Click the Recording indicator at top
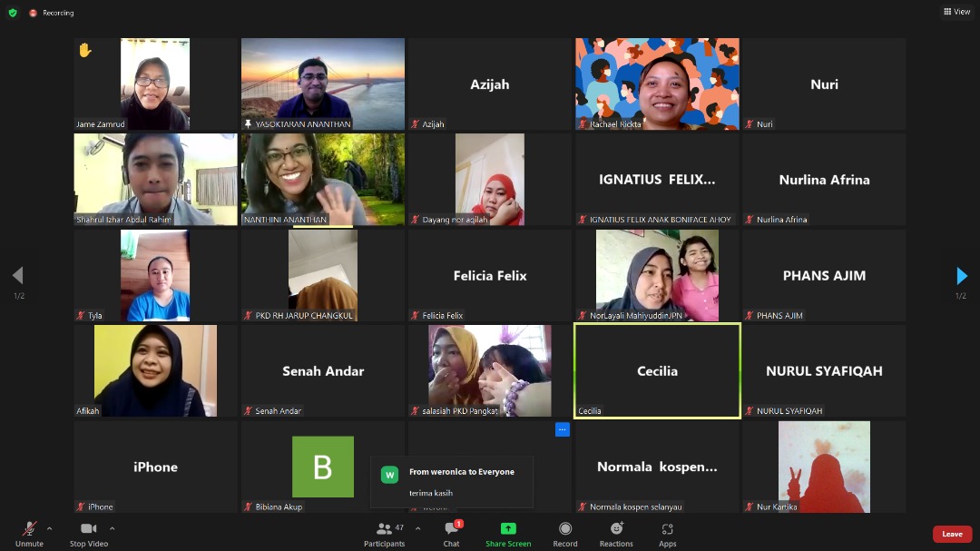This screenshot has height=551, width=980. point(53,13)
